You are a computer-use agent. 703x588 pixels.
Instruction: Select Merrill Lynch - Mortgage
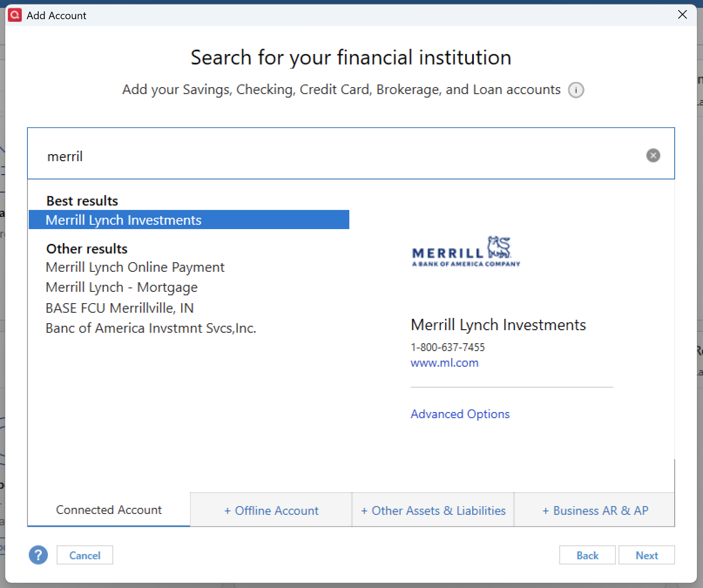121,287
